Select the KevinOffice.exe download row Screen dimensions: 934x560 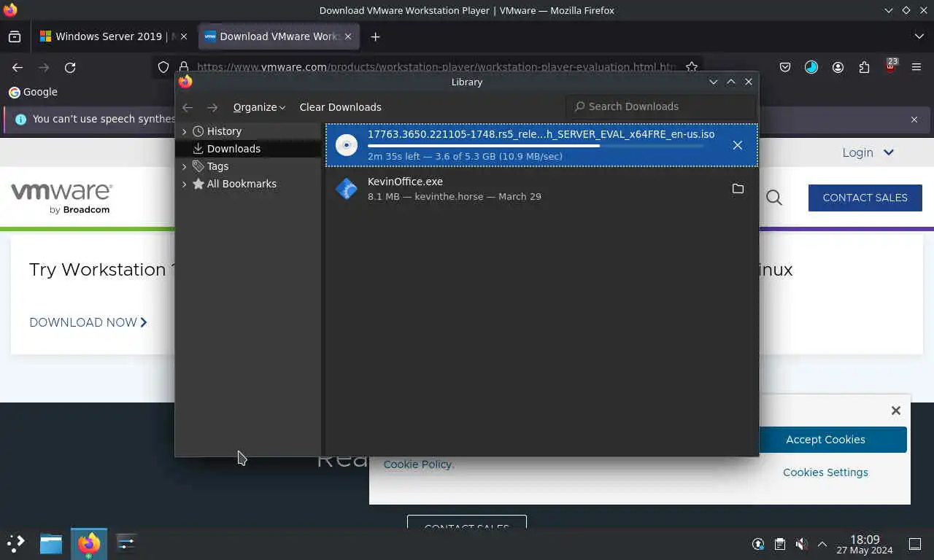pyautogui.click(x=541, y=189)
